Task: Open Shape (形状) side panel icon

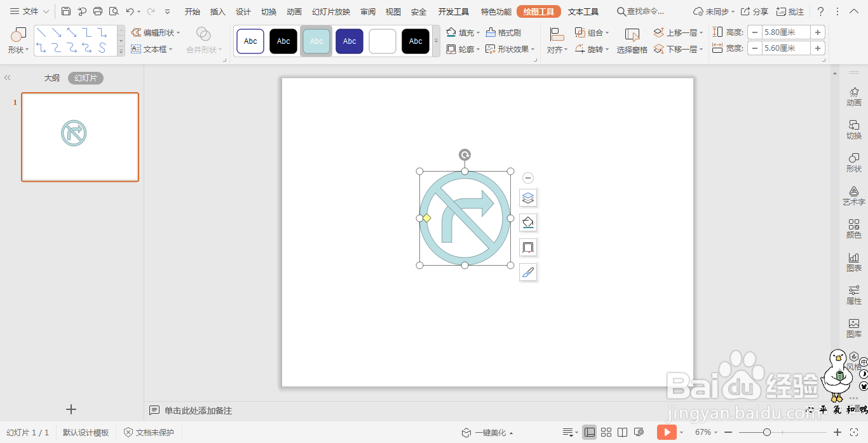Action: (x=854, y=163)
